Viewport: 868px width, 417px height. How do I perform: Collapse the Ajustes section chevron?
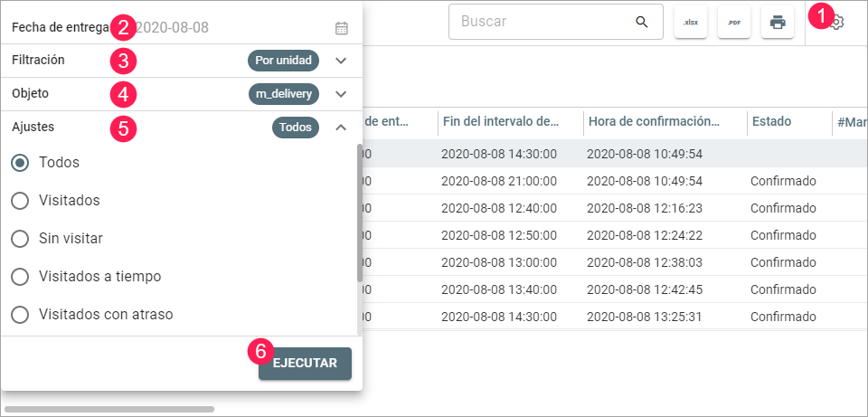(x=341, y=128)
